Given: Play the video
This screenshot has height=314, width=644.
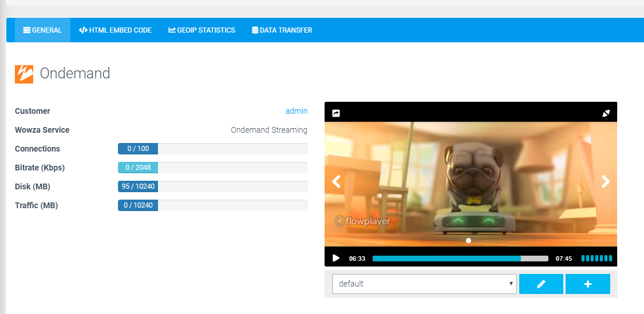Looking at the screenshot, I should pyautogui.click(x=336, y=258).
